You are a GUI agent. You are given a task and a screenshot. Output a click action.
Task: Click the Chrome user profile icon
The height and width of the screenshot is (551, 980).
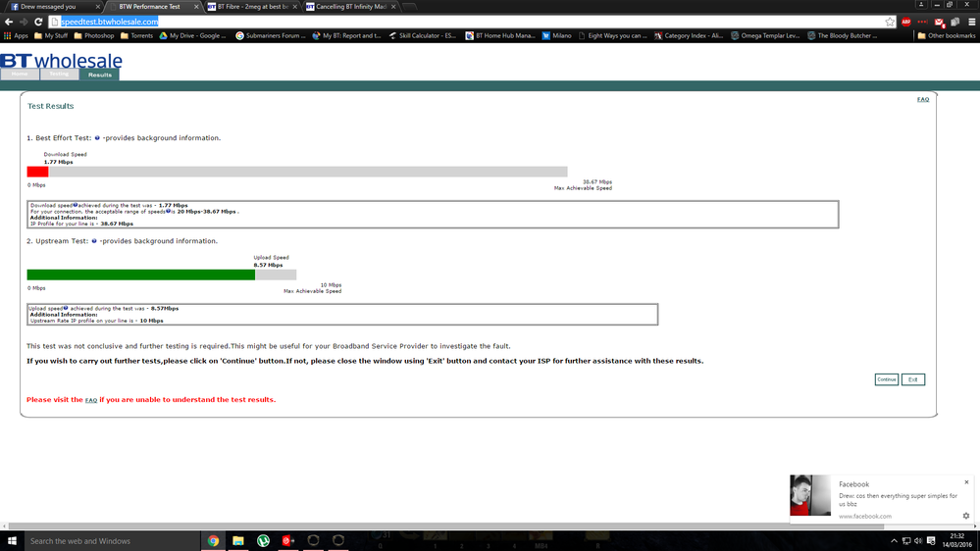click(x=920, y=4)
